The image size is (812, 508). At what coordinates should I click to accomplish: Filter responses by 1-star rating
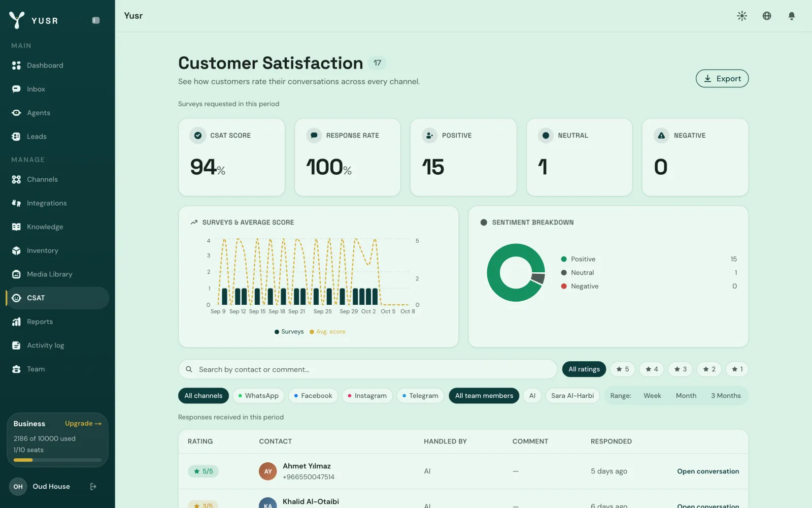(737, 369)
